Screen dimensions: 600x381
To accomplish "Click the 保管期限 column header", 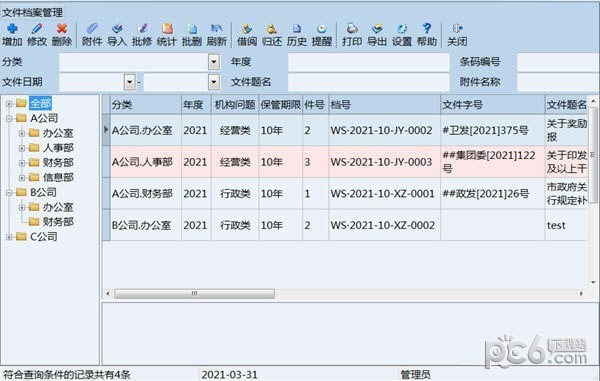I will tap(280, 104).
